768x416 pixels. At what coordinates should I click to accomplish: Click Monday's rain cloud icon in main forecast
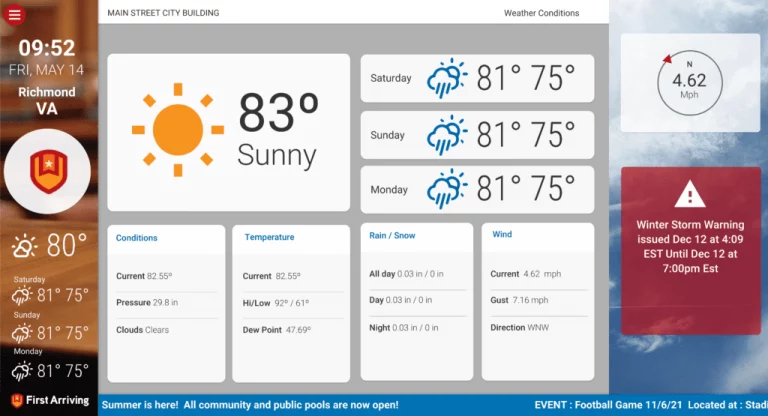point(447,189)
